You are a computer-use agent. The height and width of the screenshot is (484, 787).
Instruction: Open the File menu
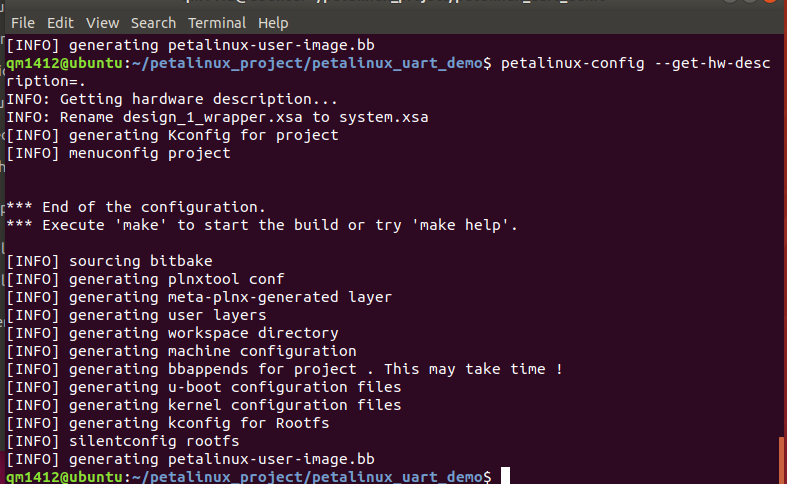coord(23,23)
